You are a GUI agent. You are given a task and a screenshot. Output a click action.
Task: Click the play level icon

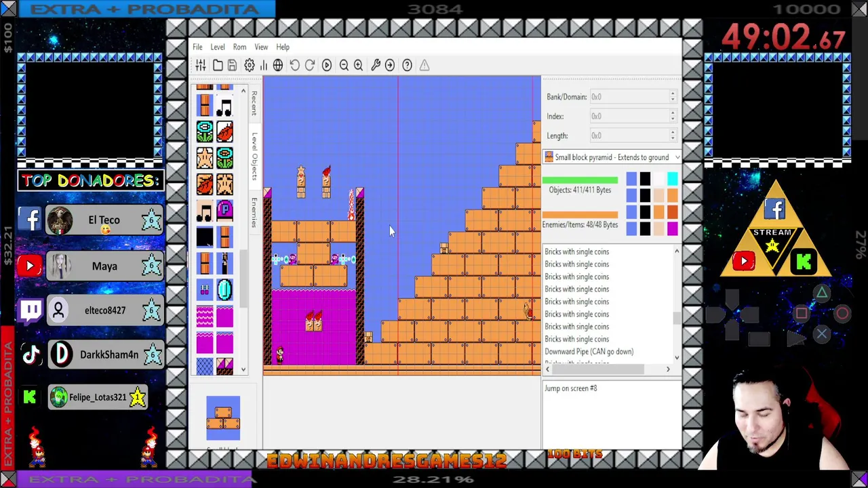(x=327, y=65)
